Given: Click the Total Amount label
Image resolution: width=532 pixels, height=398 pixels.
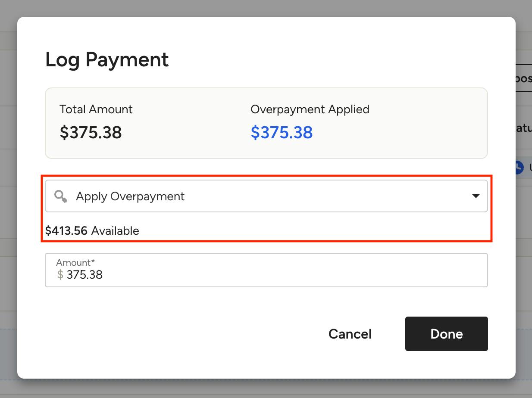Looking at the screenshot, I should [96, 109].
